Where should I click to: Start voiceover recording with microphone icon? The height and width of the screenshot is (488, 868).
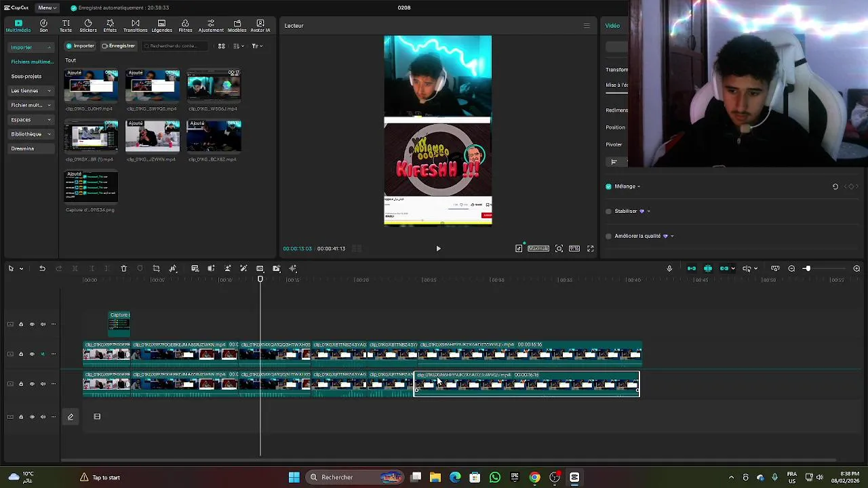pos(669,269)
